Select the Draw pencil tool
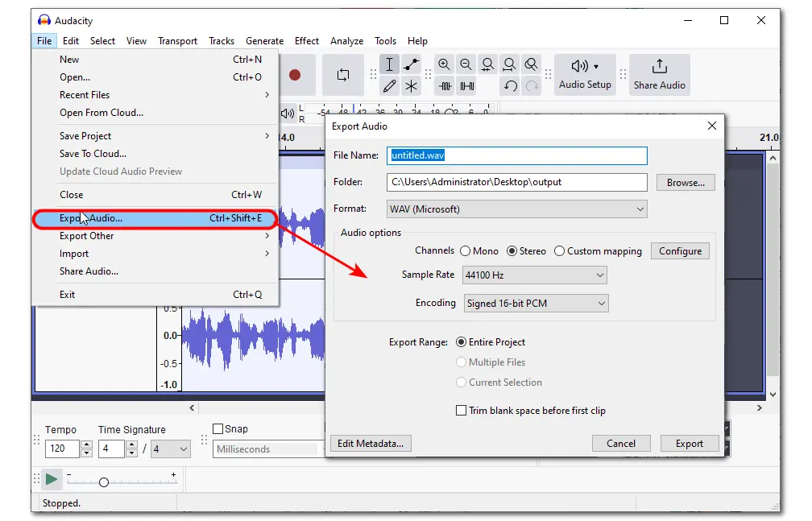Viewport: 812px width, 521px height. [x=390, y=85]
